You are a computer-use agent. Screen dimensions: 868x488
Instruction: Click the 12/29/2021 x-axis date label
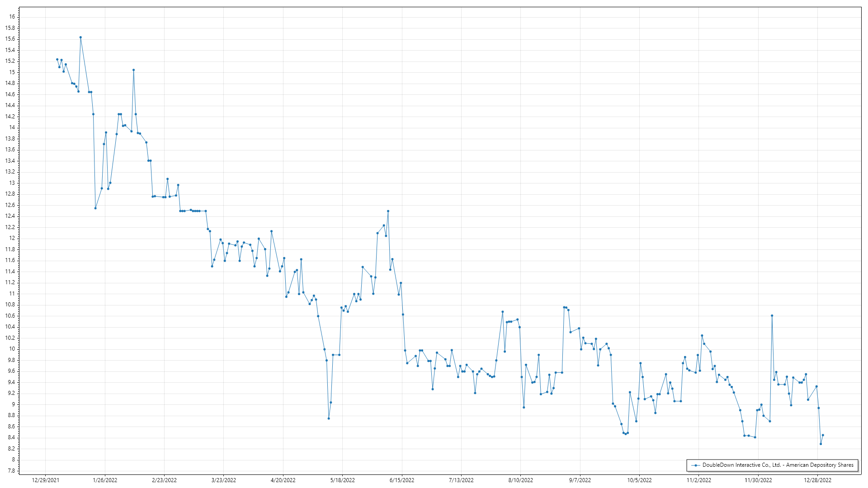click(45, 480)
